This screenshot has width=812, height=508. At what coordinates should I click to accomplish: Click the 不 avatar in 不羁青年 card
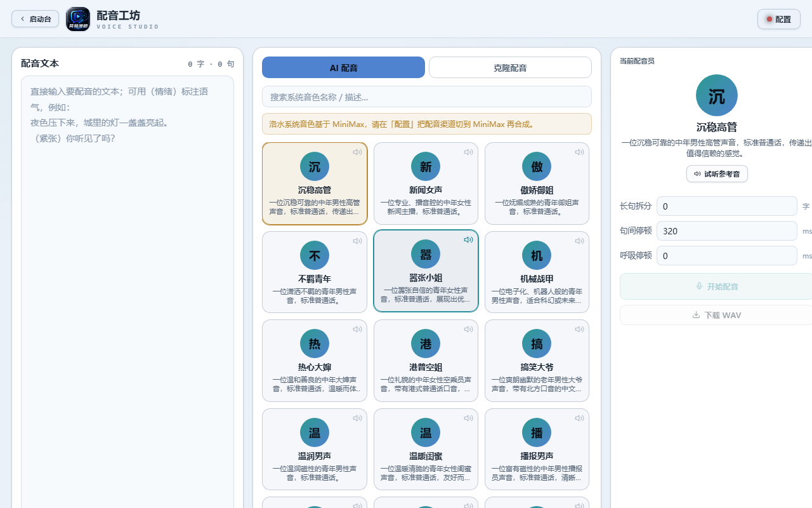(315, 256)
